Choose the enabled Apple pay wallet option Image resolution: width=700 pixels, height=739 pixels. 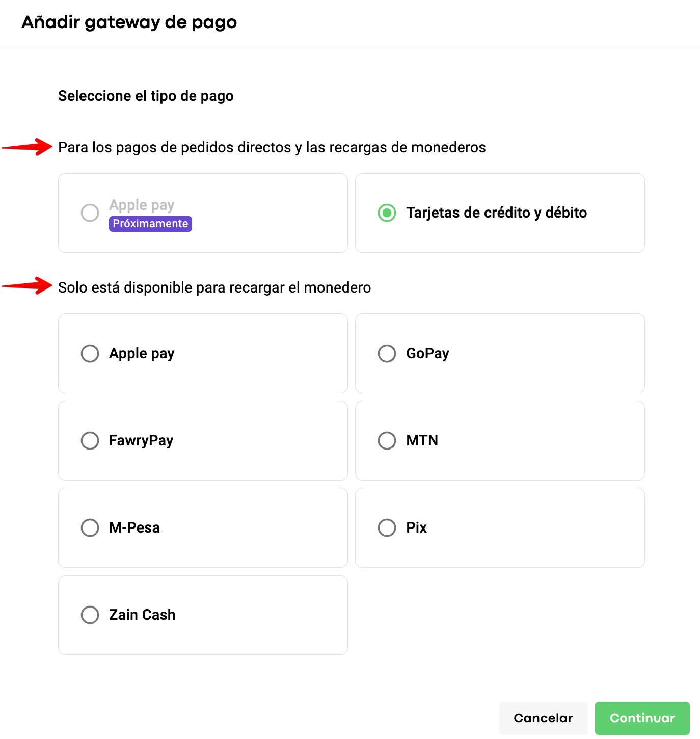90,353
